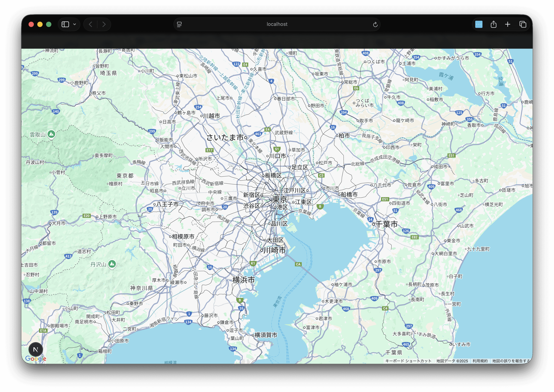Click the N compass button on map
Image resolution: width=554 pixels, height=392 pixels.
coord(36,349)
